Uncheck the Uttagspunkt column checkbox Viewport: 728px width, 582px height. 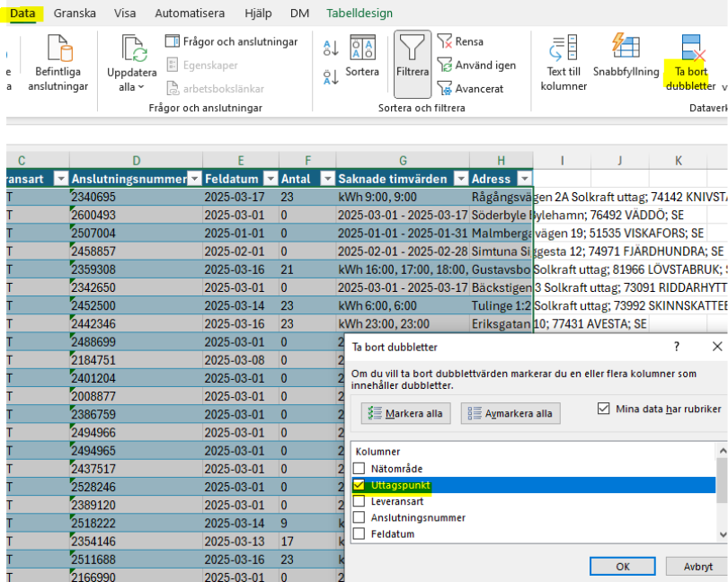[x=360, y=485]
